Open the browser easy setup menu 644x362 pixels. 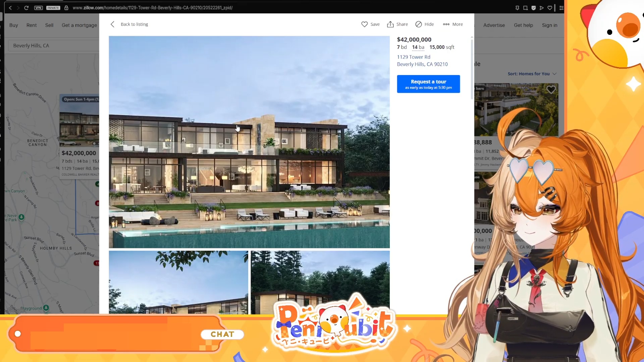(561, 8)
